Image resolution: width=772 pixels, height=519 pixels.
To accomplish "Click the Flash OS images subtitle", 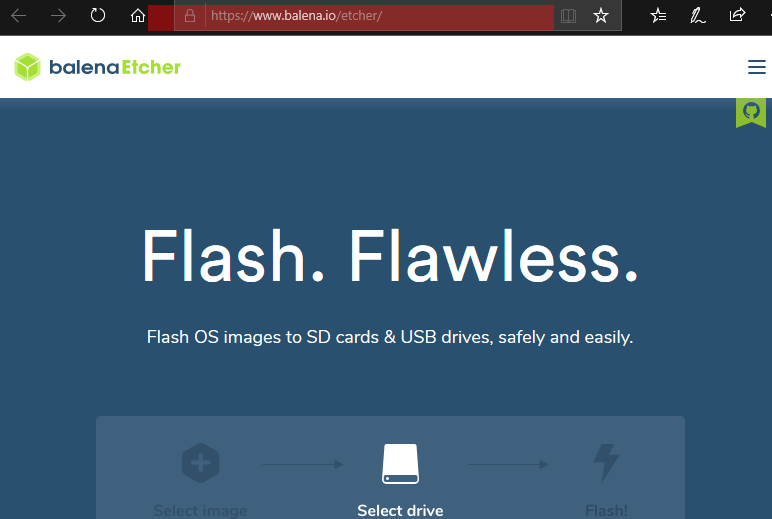I will click(390, 337).
